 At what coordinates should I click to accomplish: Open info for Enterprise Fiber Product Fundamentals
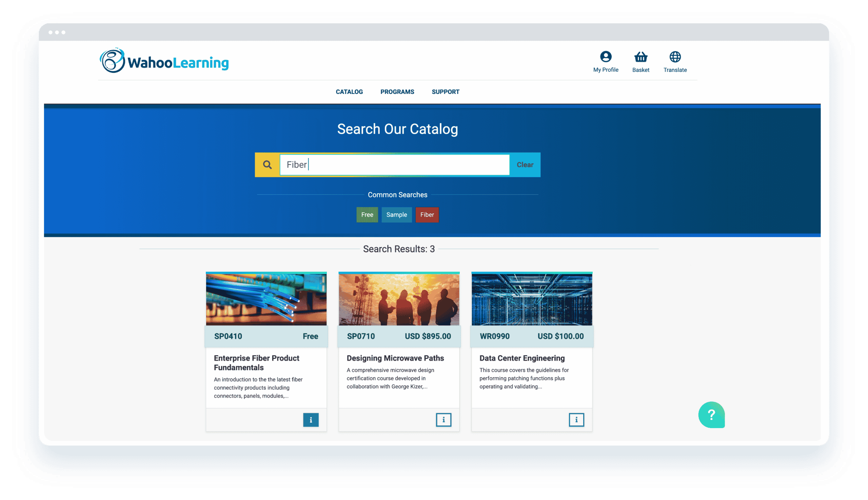[x=311, y=420]
